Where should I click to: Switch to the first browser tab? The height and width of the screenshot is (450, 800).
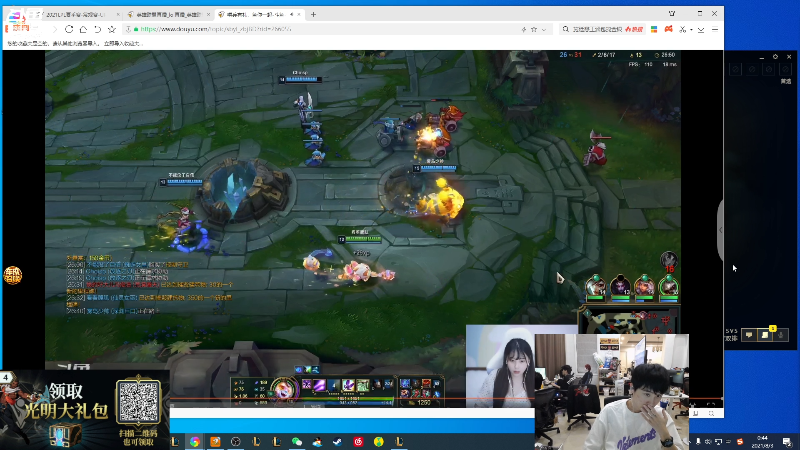75,14
